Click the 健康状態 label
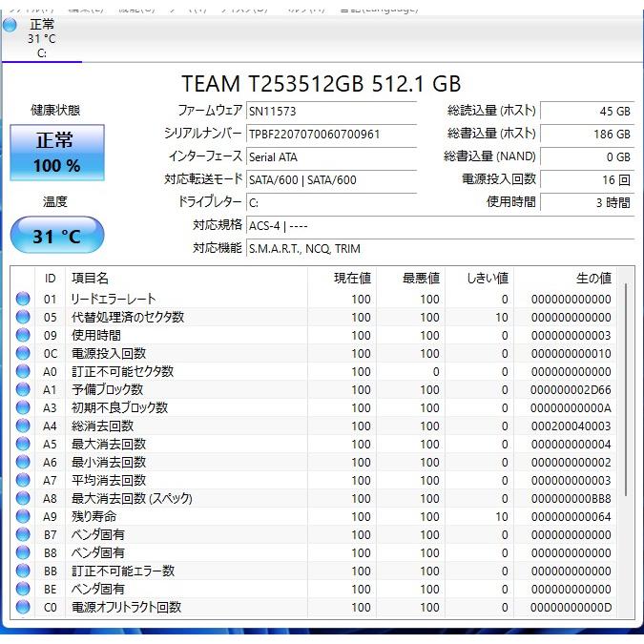Image resolution: width=644 pixels, height=644 pixels. pos(55,110)
